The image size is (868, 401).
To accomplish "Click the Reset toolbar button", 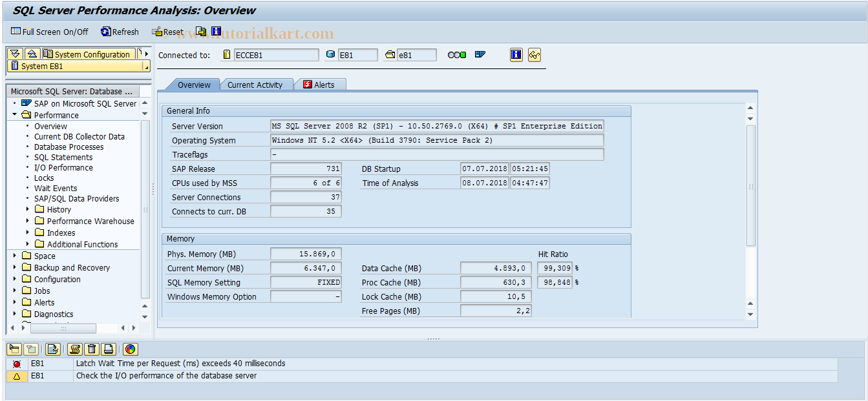I will point(167,32).
